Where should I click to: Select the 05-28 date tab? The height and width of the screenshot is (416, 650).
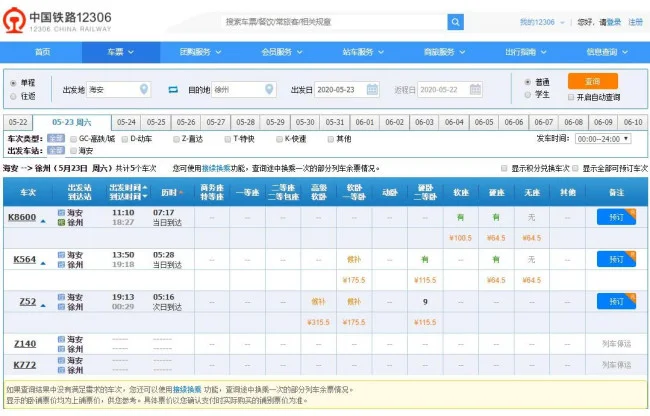[x=245, y=122]
